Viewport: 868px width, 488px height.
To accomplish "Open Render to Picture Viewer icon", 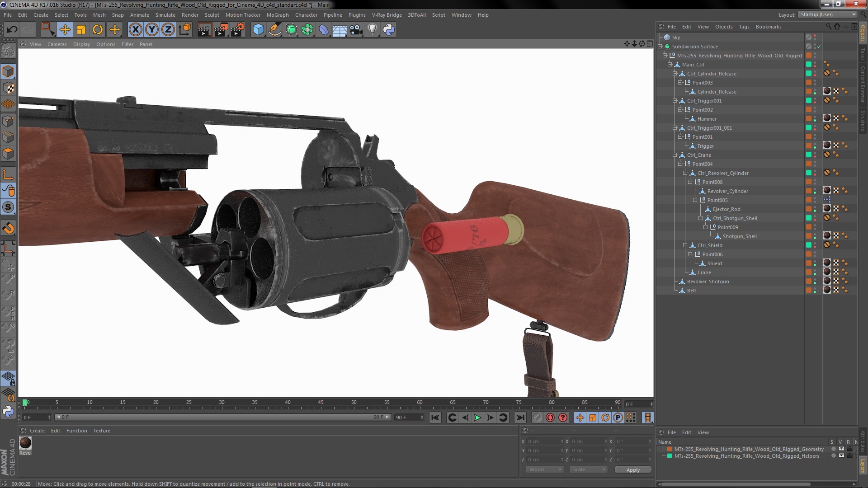I will [221, 30].
